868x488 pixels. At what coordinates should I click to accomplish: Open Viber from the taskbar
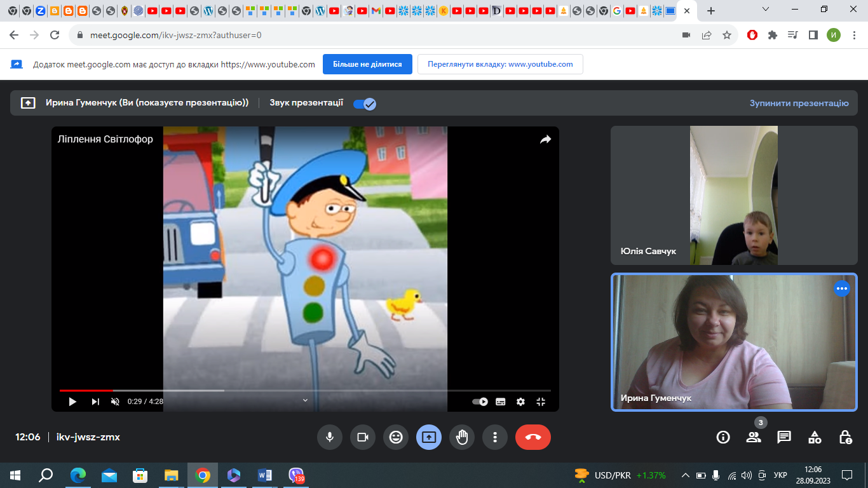pos(296,475)
